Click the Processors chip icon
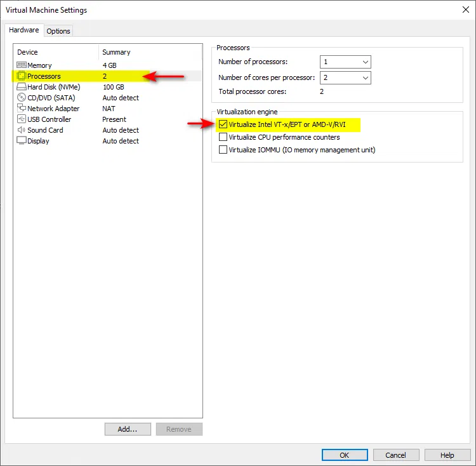This screenshot has width=476, height=466. [x=21, y=76]
